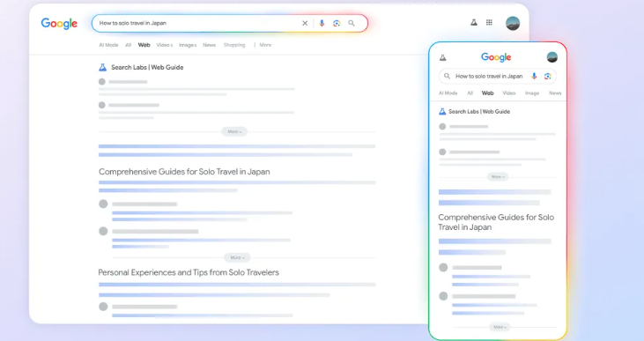Viewport: 644px width, 341px height.
Task: Click the Google logo in desktop window
Action: [x=59, y=24]
